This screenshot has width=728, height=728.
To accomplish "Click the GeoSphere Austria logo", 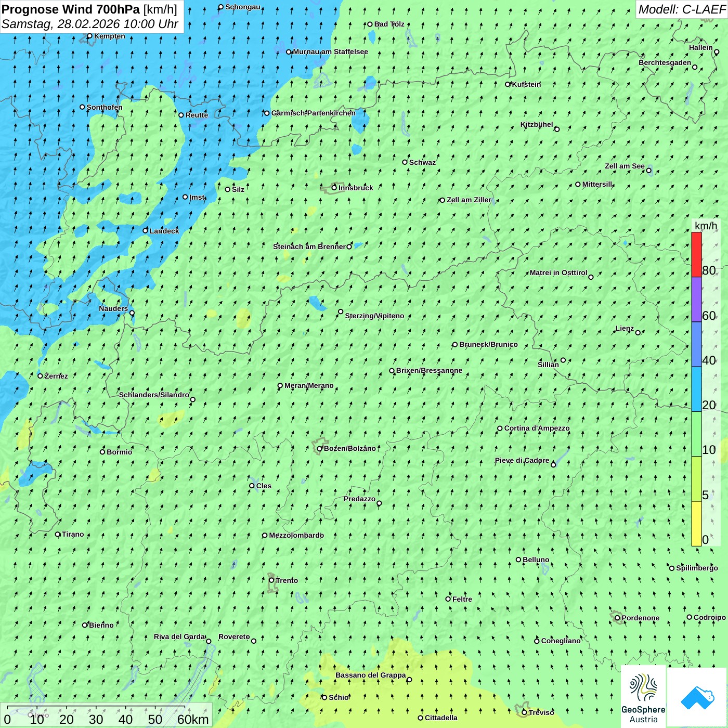I will [x=643, y=696].
